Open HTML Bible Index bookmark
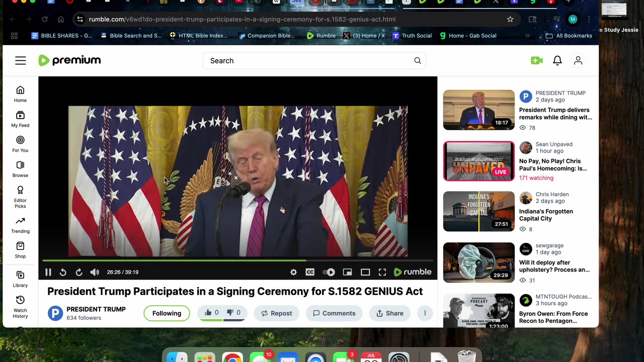The height and width of the screenshot is (362, 644). coord(199,36)
